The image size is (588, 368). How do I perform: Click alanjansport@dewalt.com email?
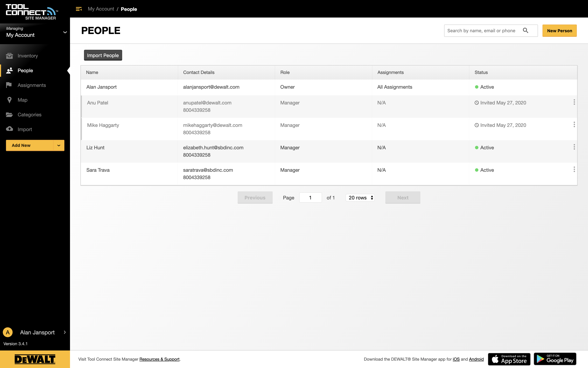211,87
